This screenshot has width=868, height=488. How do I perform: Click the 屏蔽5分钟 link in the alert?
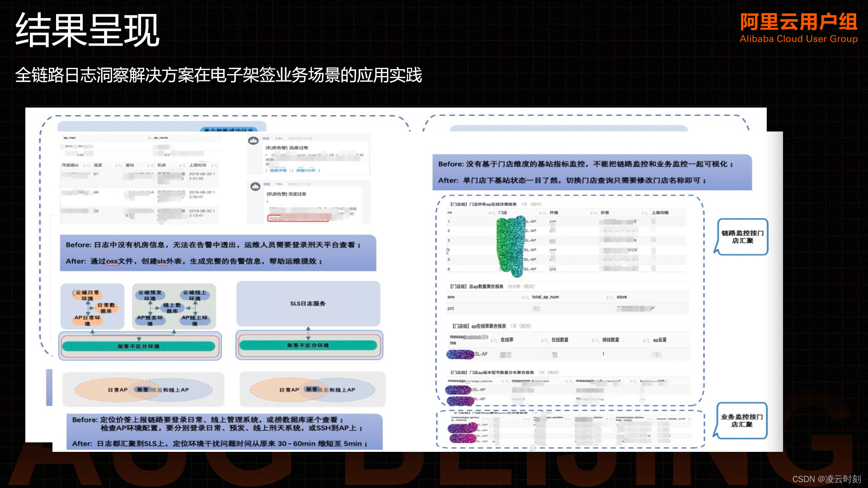(x=306, y=170)
